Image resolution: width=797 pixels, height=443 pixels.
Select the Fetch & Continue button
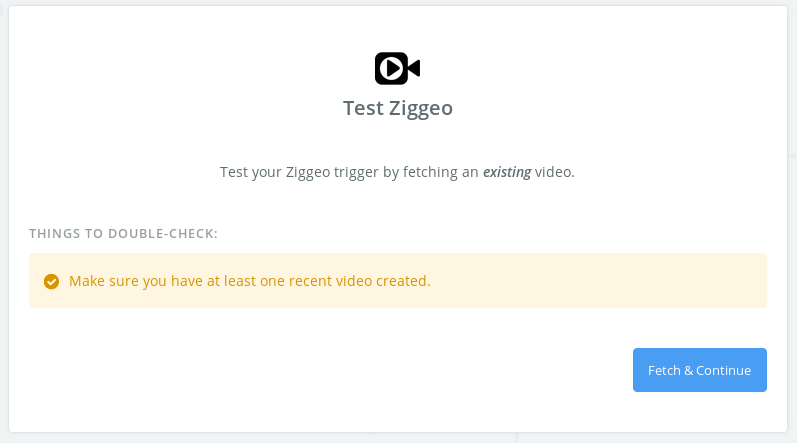point(699,370)
